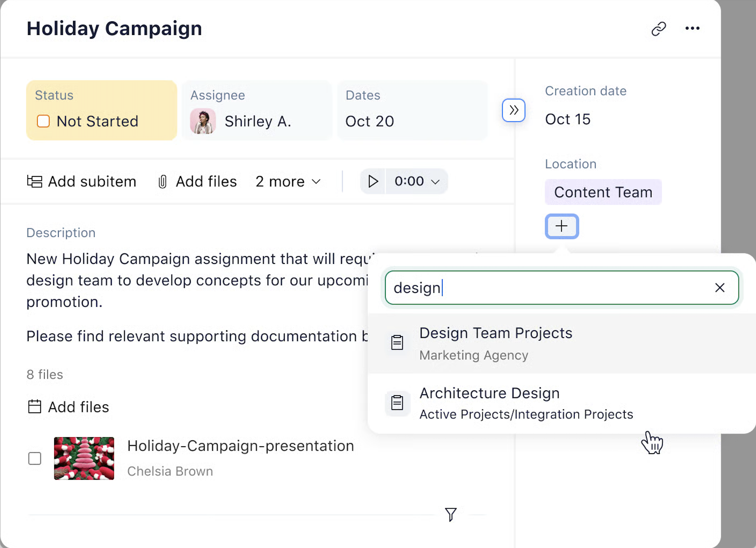
Task: Clear the design search field with X
Action: (x=720, y=288)
